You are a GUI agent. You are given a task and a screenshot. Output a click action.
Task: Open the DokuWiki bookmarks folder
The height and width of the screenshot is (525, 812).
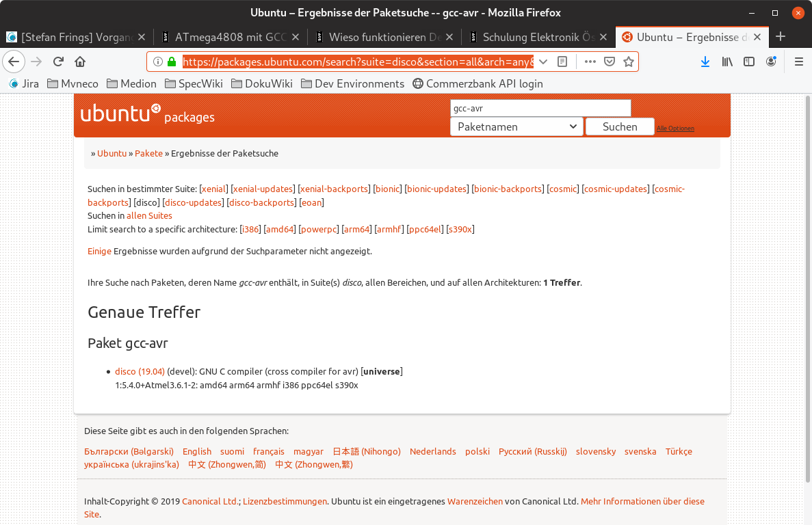pyautogui.click(x=261, y=84)
